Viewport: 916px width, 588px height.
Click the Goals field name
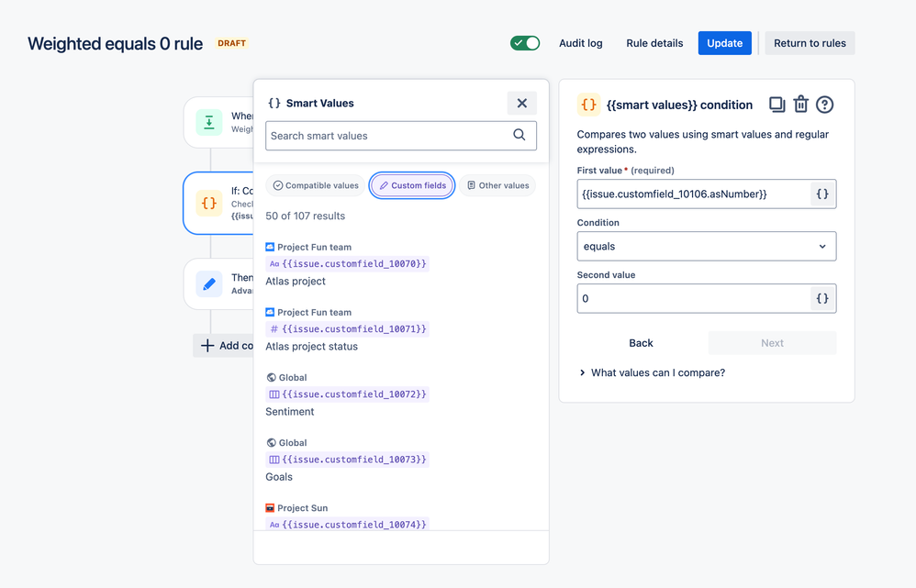[x=279, y=478]
